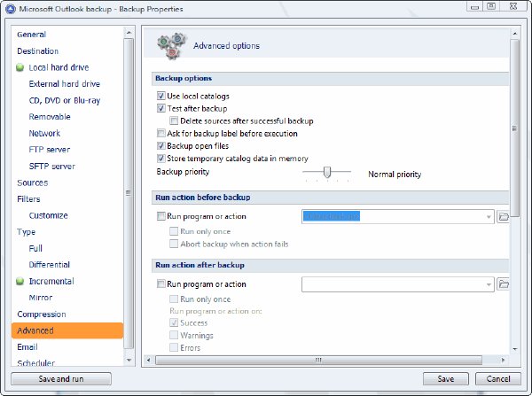532x396 pixels.
Task: Click options panel vertical scroll down arrow
Action: [x=514, y=349]
